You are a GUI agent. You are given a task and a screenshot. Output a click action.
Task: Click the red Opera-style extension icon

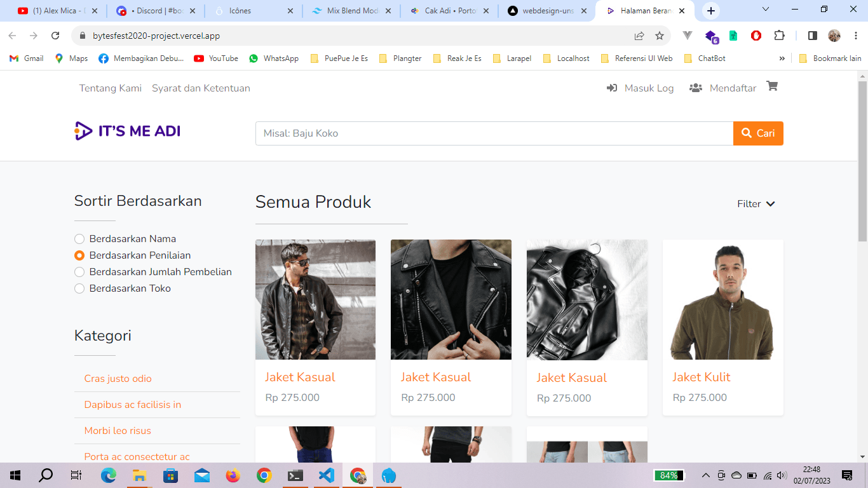pos(756,36)
